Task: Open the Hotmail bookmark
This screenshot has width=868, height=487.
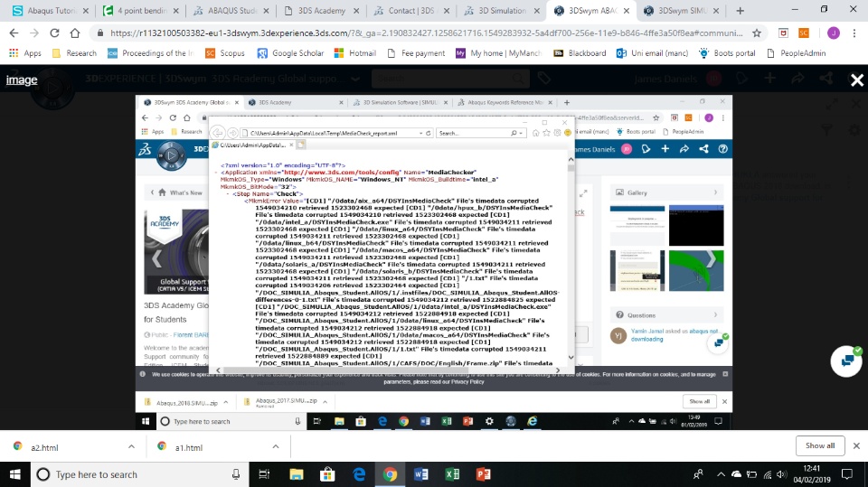Action: 354,53
